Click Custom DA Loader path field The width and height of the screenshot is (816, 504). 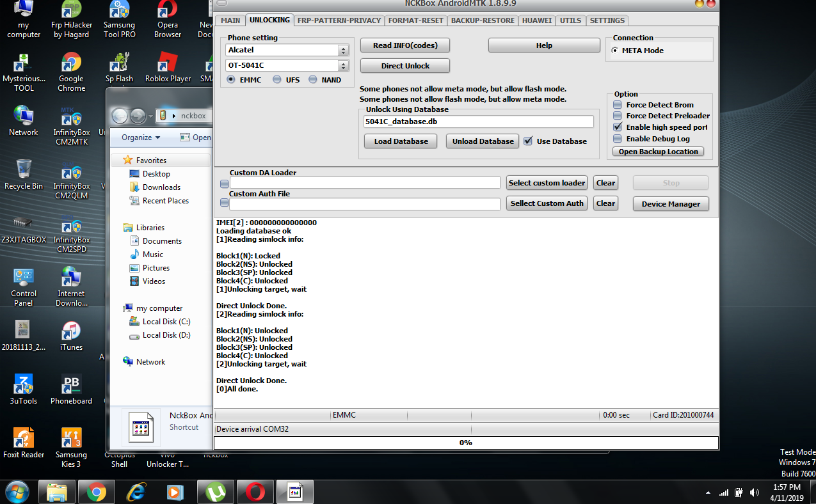tap(365, 183)
